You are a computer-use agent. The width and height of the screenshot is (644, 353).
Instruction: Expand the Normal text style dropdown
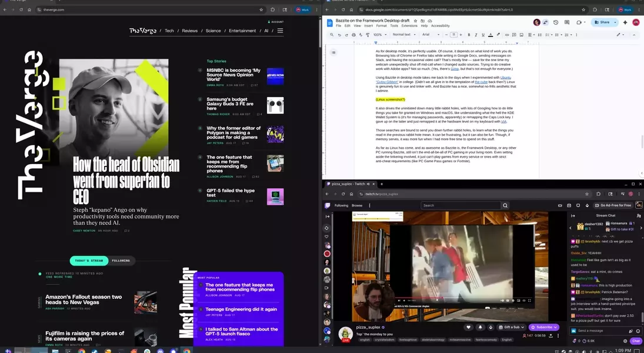[x=404, y=35]
